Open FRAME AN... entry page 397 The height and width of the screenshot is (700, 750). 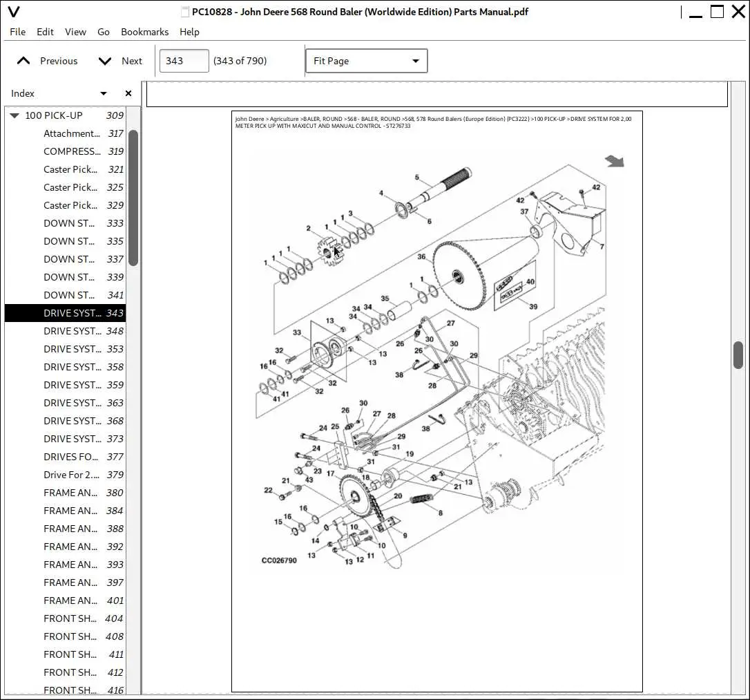click(x=65, y=583)
